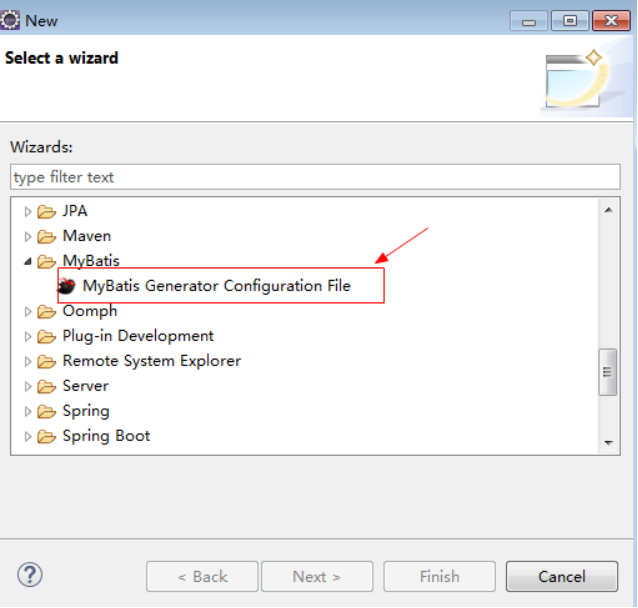638x608 pixels.
Task: Expand the Spring category
Action: 27,411
